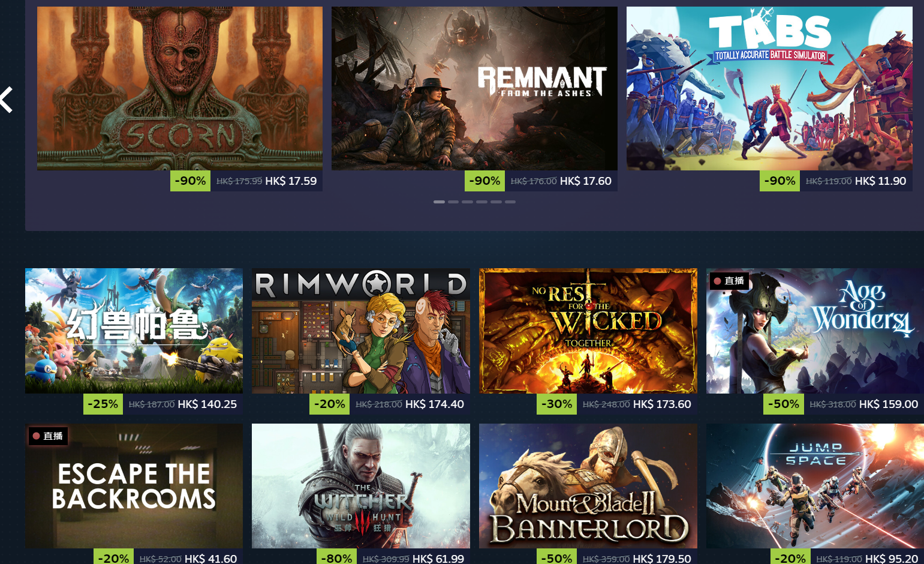924x564 pixels.
Task: Open The Witcher 3 Wild Hunt capsule
Action: (361, 486)
